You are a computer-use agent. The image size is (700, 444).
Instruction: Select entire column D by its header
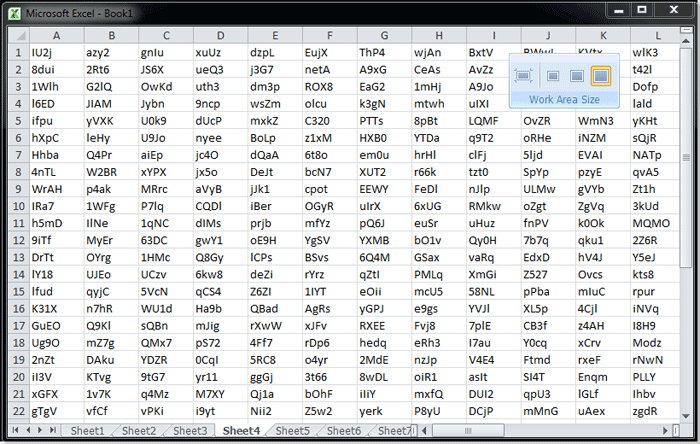[x=220, y=35]
